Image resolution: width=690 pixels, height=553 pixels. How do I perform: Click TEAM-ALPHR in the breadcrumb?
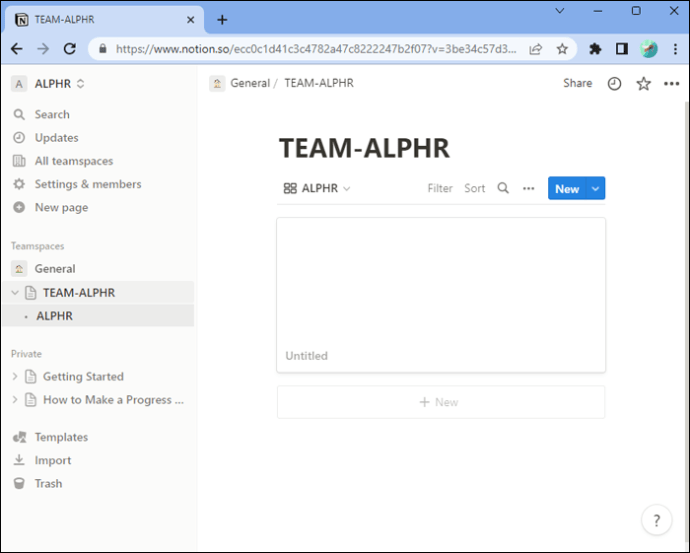(319, 83)
